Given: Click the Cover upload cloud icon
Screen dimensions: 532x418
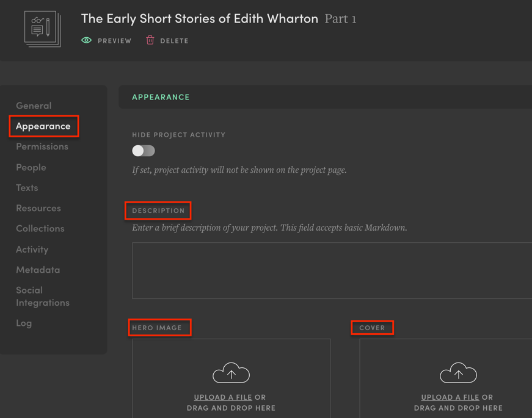Looking at the screenshot, I should coord(458,373).
